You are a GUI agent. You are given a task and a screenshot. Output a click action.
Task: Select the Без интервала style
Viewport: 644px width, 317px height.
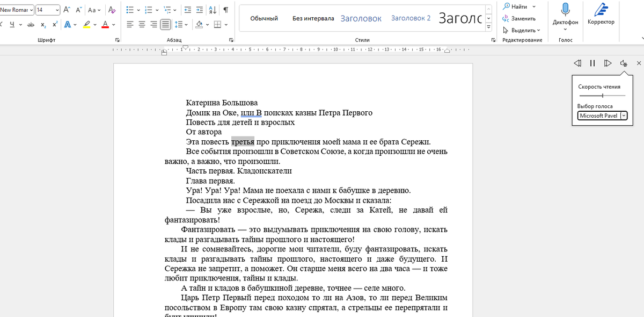[x=313, y=18]
